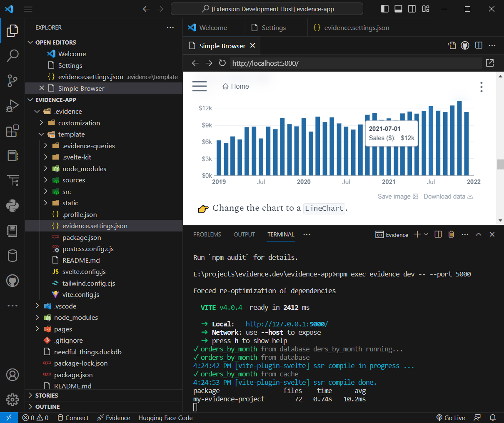Screen dimensions: 504x423
Task: Reload the Simple Browser page
Action: (x=222, y=63)
